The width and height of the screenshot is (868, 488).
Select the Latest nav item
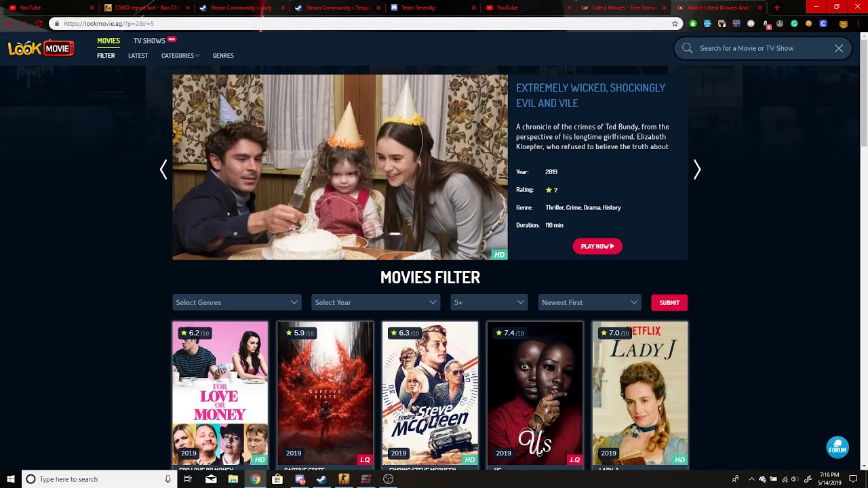point(138,56)
